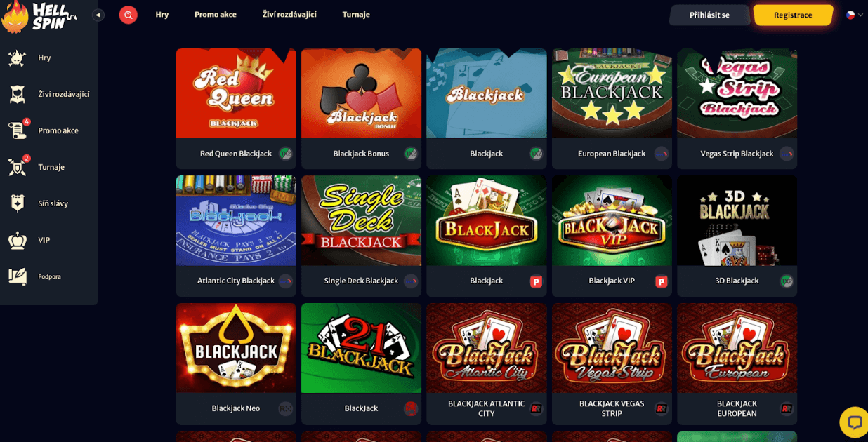
Task: Click provider icon on Blackjack VIP card
Action: pos(661,281)
